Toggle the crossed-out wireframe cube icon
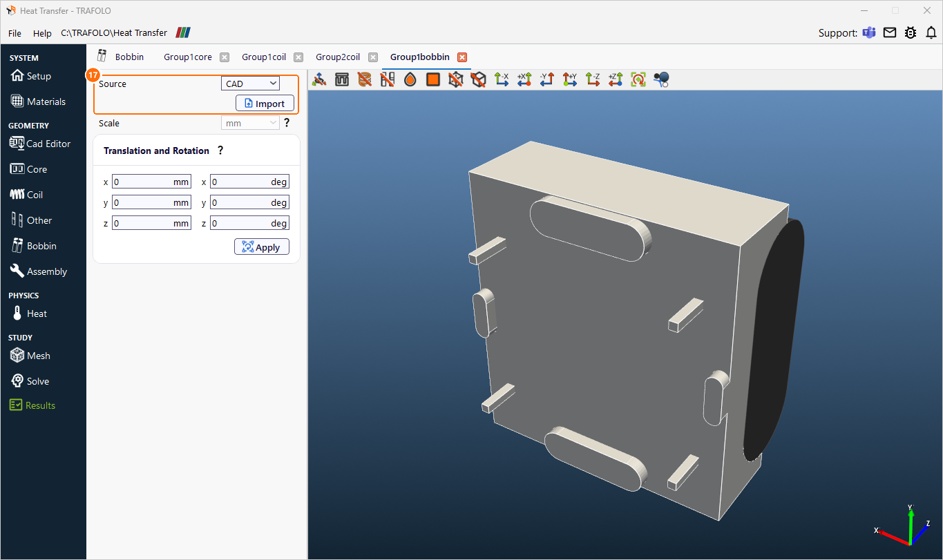 [x=456, y=79]
